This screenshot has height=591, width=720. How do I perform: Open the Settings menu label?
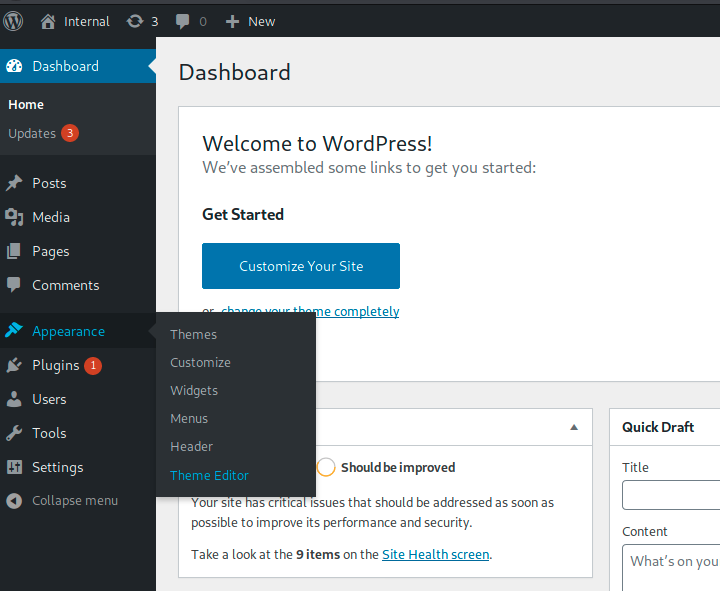click(x=57, y=468)
